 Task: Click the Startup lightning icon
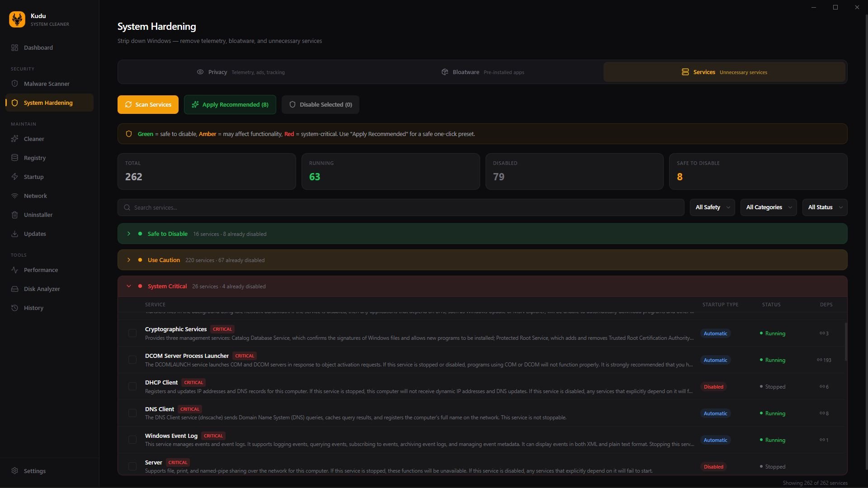pyautogui.click(x=14, y=177)
